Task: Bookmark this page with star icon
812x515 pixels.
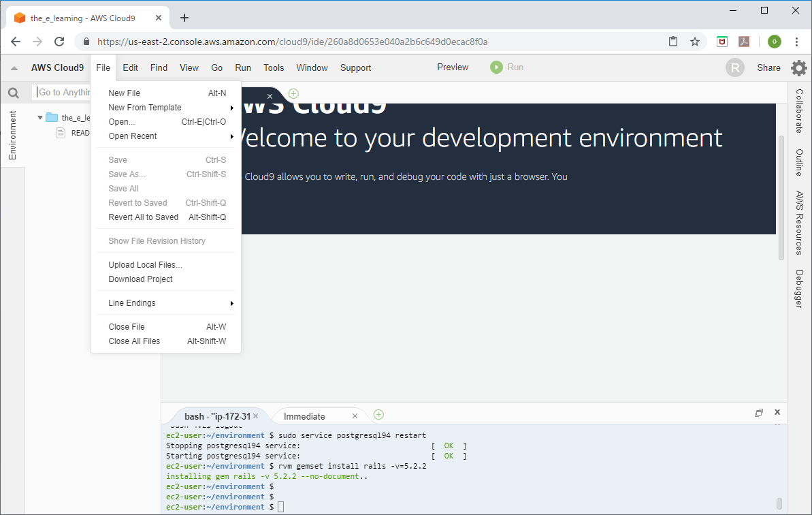Action: (x=695, y=42)
